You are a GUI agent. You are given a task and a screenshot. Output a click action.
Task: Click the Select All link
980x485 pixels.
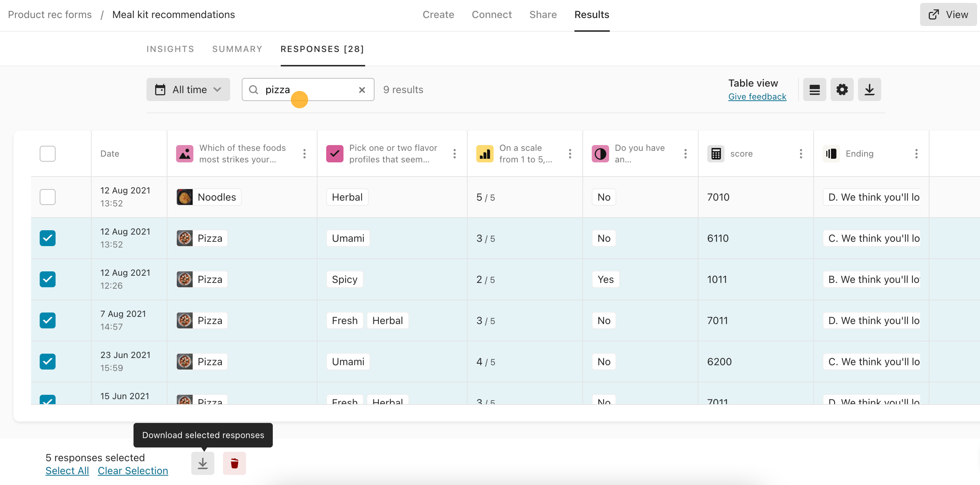(x=67, y=471)
